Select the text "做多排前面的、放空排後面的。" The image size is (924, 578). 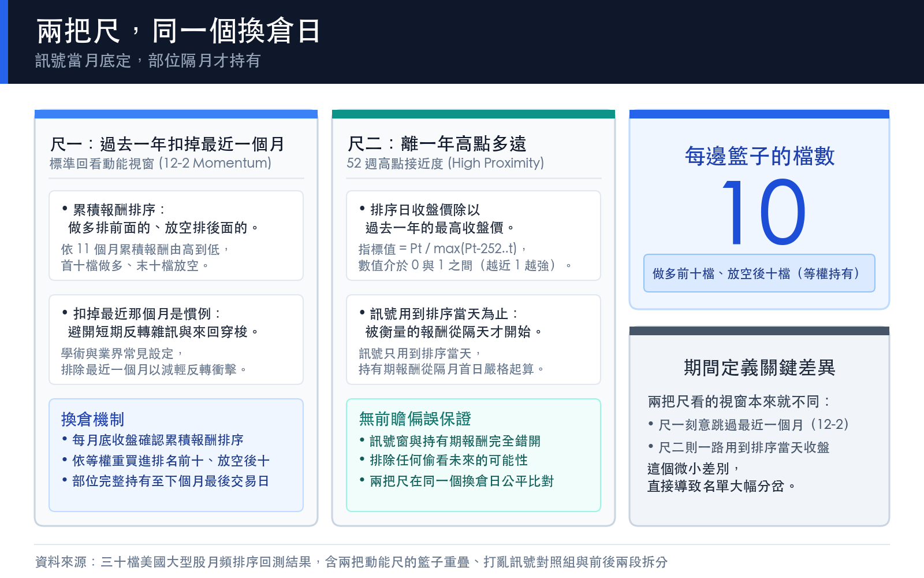pos(164,228)
